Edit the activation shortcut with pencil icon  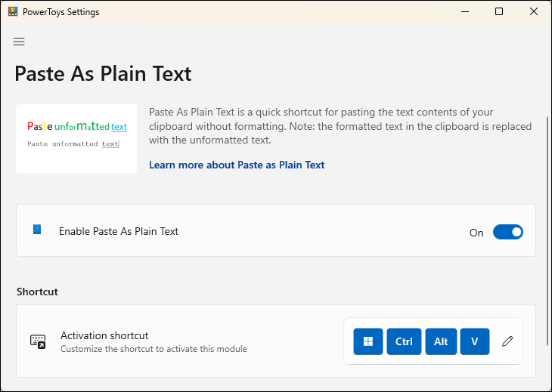click(507, 341)
